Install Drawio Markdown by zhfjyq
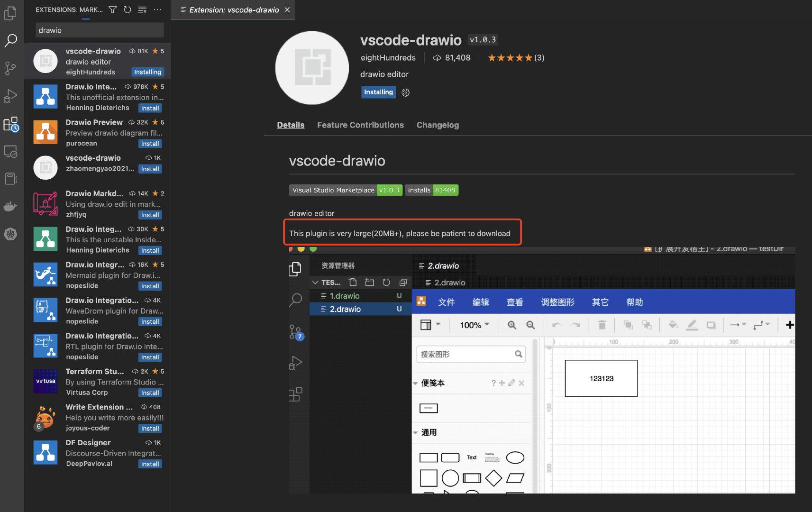This screenshot has width=812, height=512. [x=150, y=215]
